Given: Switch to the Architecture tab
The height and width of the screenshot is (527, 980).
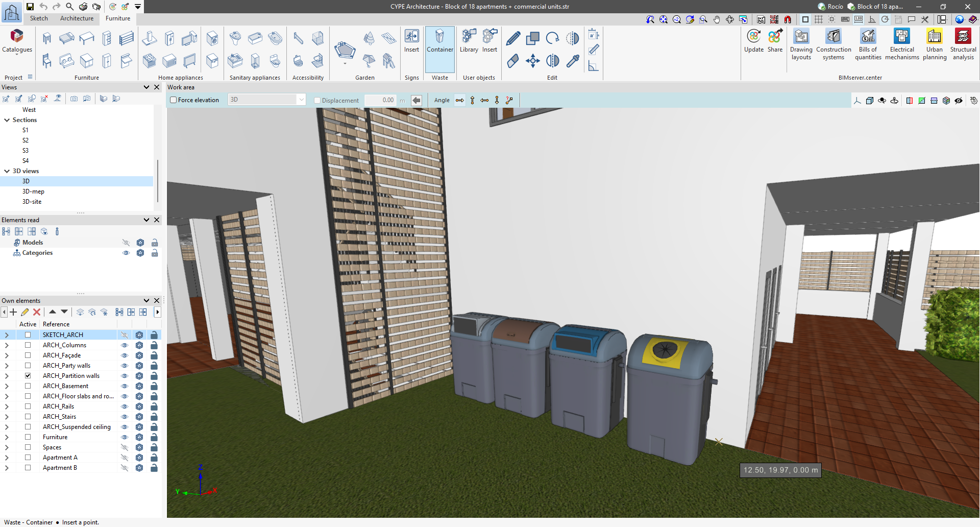Looking at the screenshot, I should pos(77,18).
